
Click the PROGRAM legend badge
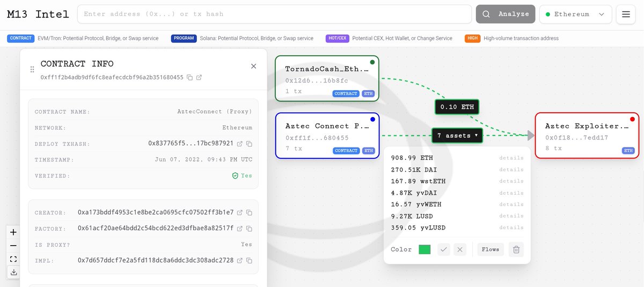pyautogui.click(x=185, y=39)
